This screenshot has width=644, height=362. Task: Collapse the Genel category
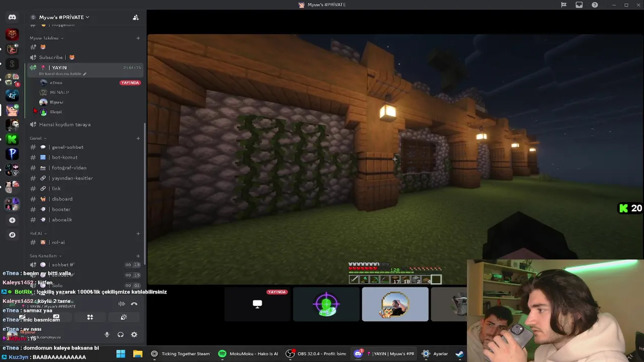point(38,138)
